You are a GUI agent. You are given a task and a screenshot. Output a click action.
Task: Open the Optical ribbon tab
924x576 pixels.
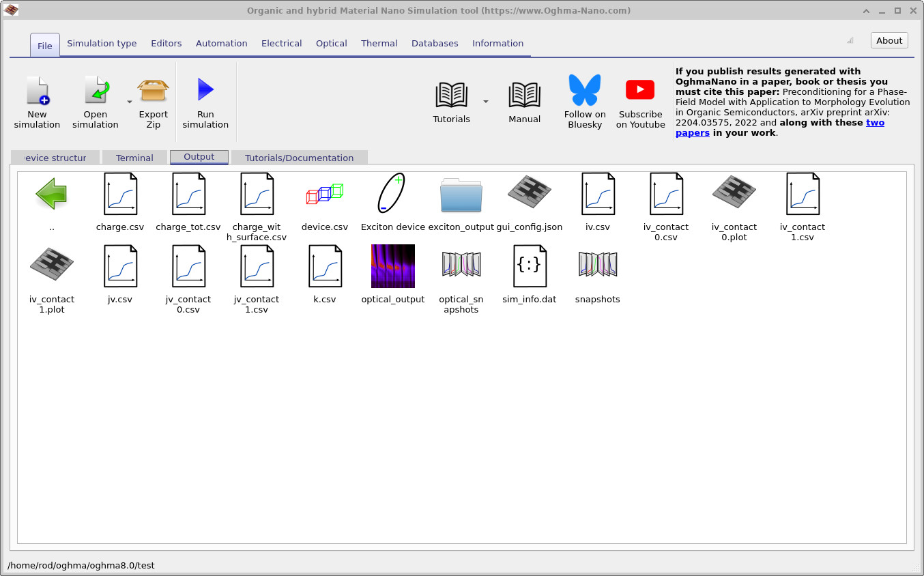pos(331,43)
